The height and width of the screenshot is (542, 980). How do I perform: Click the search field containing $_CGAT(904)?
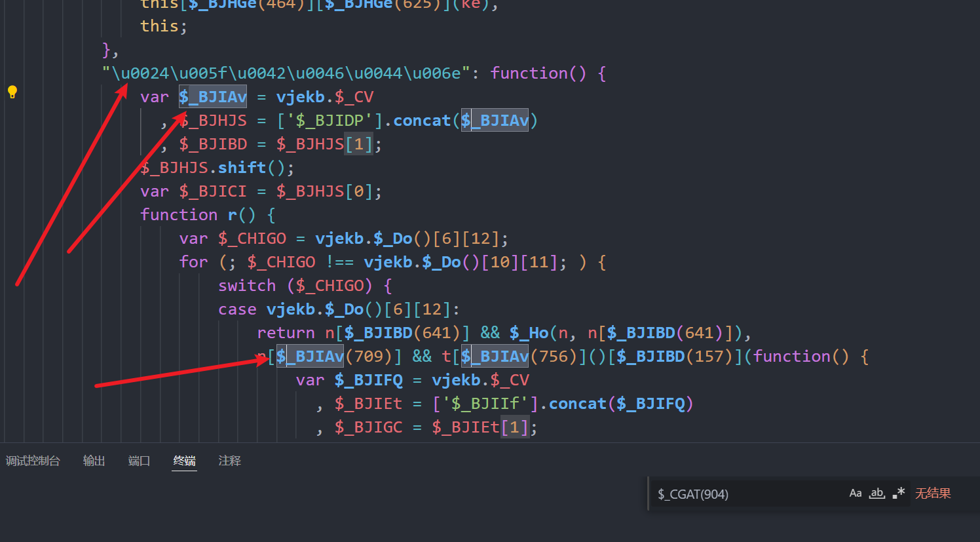coord(747,494)
